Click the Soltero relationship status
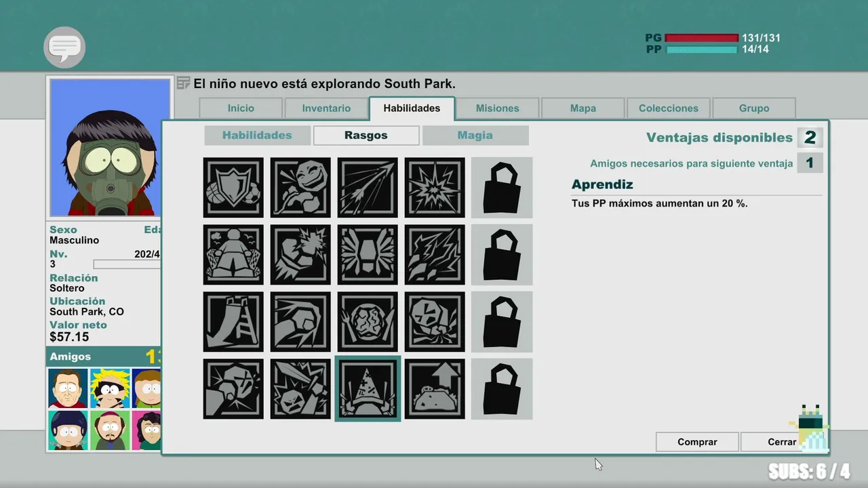Viewport: 868px width, 488px height. [68, 288]
